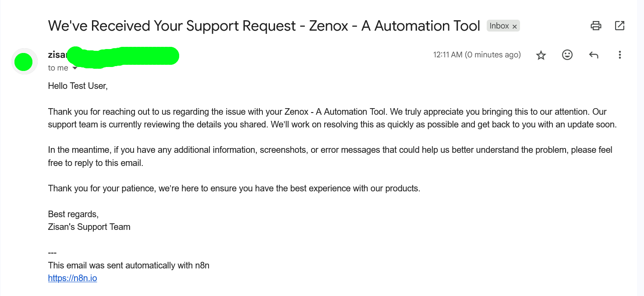
Task: Click the "to me" recipient text
Action: point(58,68)
